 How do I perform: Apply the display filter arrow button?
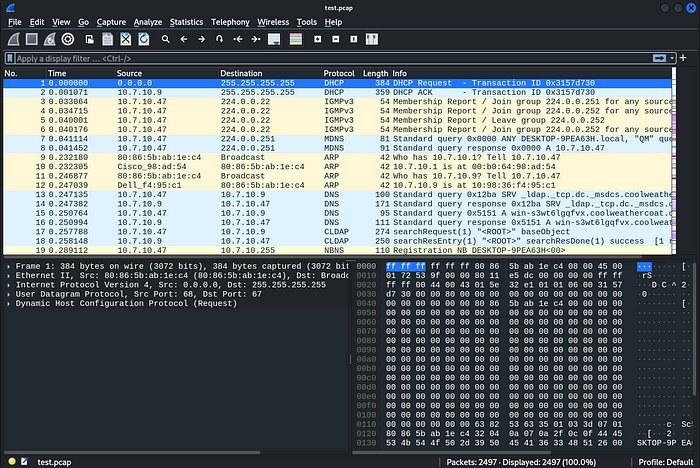(x=659, y=58)
